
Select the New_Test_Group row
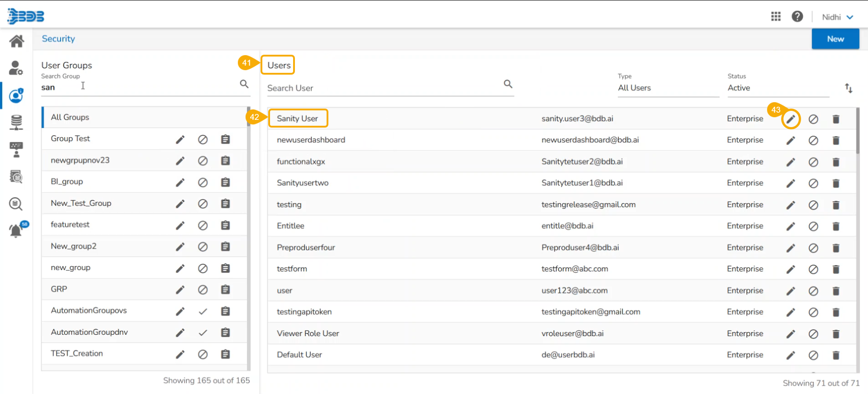81,203
